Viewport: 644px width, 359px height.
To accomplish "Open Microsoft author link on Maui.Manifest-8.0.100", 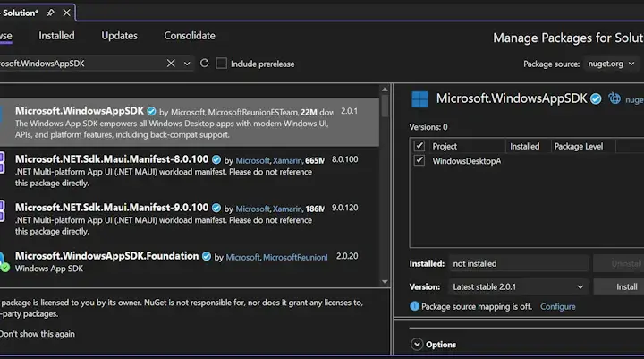I will (252, 160).
